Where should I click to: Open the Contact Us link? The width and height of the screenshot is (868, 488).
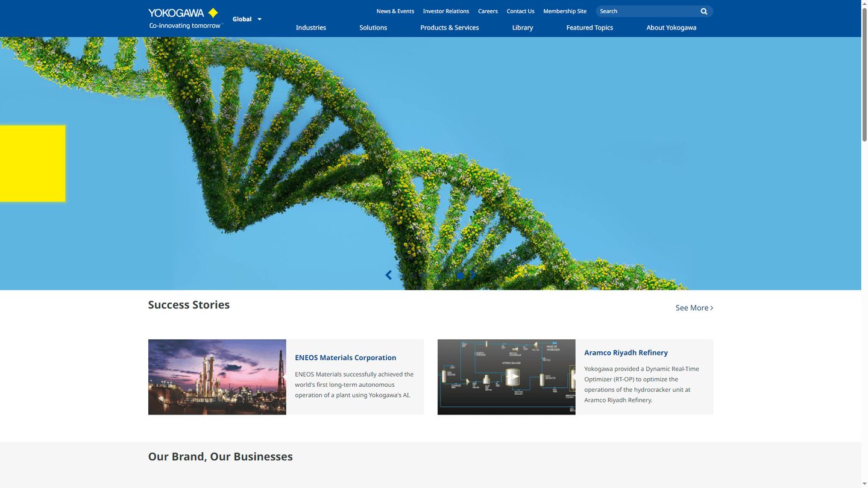point(520,11)
